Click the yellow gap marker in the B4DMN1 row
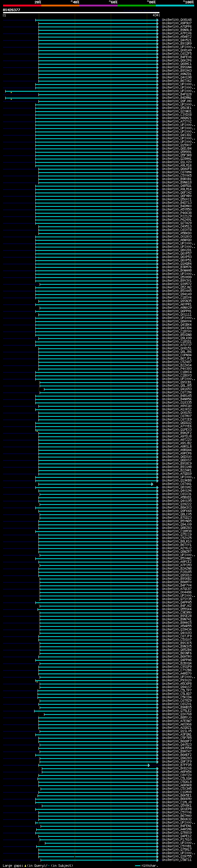This screenshot has height=868, width=197. [x=11, y=99]
